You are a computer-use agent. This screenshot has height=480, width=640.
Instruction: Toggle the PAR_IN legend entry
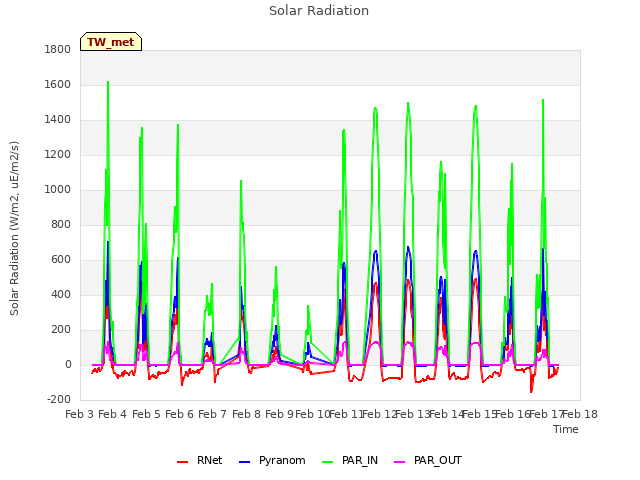(350, 461)
